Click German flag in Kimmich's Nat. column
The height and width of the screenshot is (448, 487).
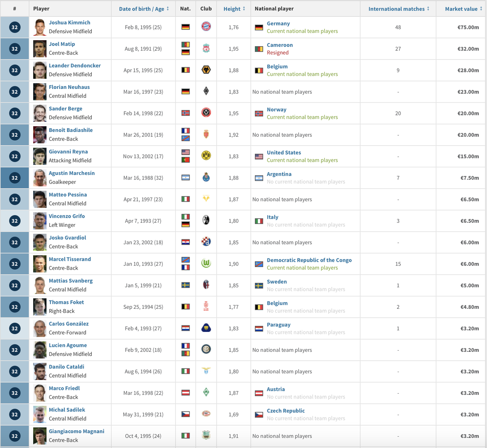[185, 27]
